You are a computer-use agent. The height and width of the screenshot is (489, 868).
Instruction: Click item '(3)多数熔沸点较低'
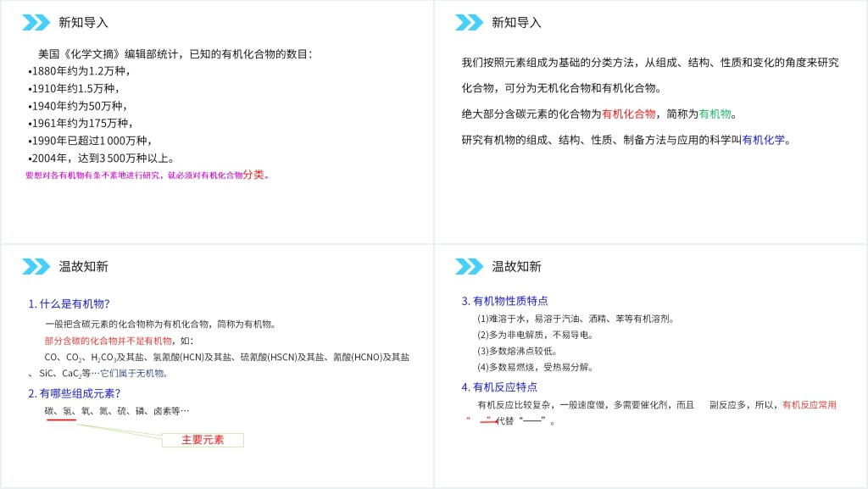pyautogui.click(x=517, y=351)
